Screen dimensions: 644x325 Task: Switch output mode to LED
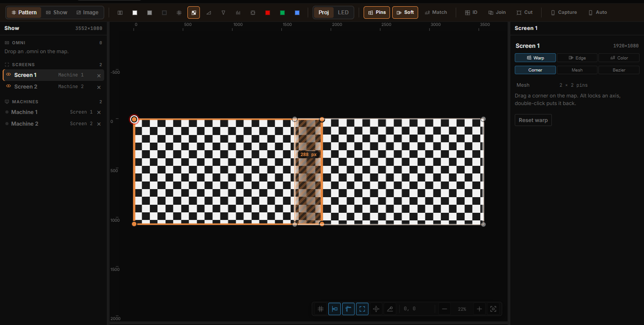coord(343,13)
